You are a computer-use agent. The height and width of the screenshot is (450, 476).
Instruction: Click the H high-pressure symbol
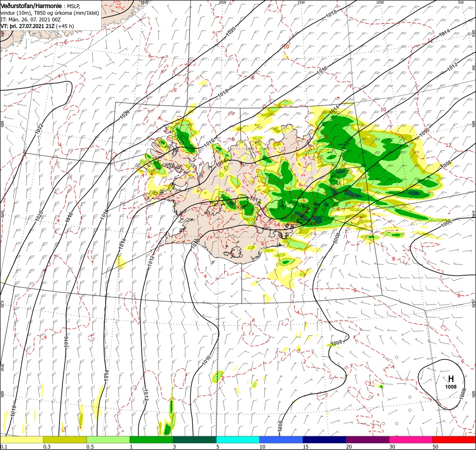point(451,379)
